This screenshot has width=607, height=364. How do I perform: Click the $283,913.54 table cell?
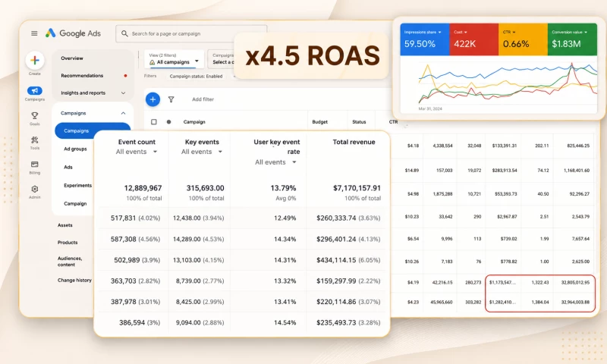click(x=505, y=170)
